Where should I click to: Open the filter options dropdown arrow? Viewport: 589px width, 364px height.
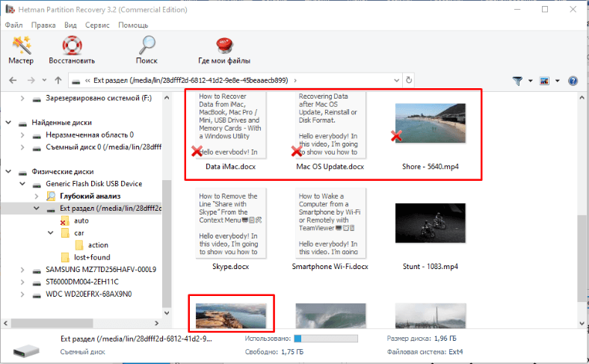click(531, 81)
